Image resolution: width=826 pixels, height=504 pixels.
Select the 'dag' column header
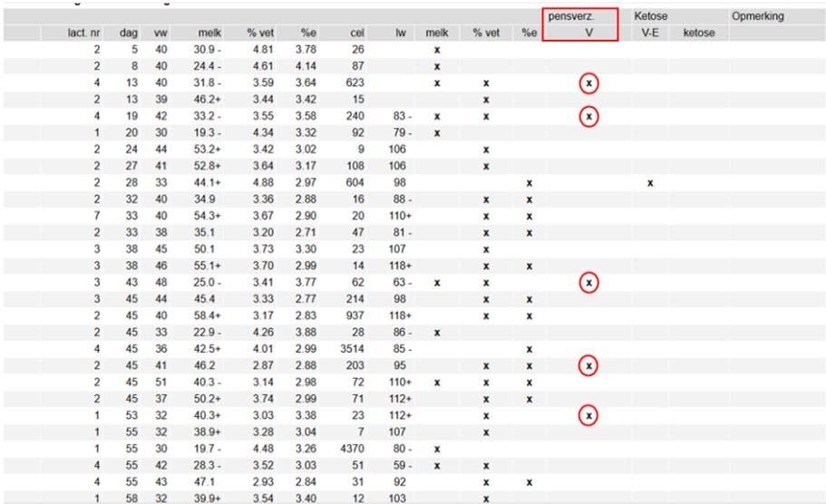tap(129, 34)
